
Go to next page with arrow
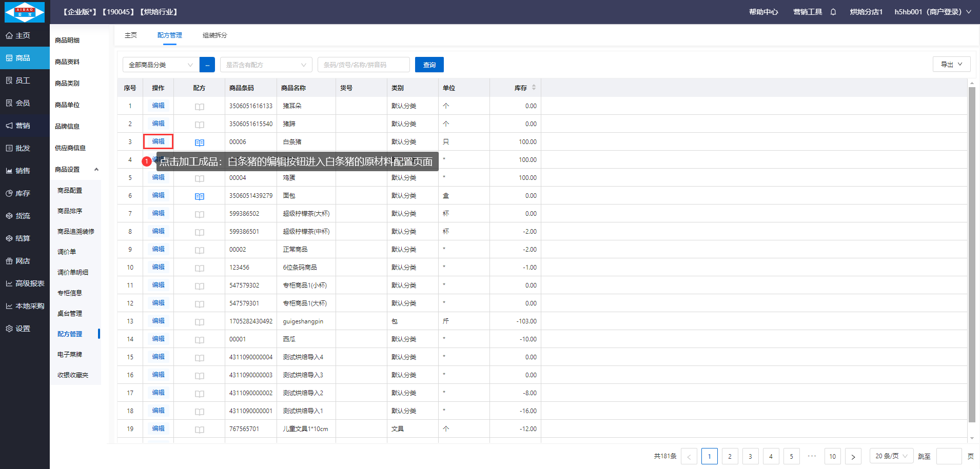(853, 456)
